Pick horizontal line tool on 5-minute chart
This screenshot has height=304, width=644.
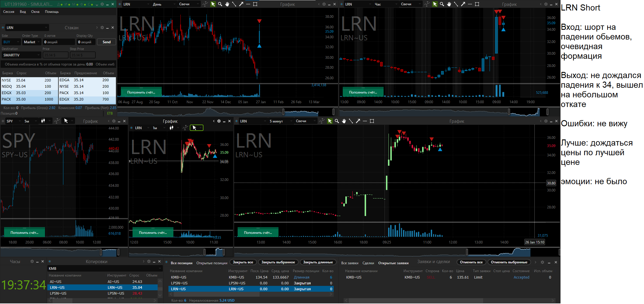[365, 121]
